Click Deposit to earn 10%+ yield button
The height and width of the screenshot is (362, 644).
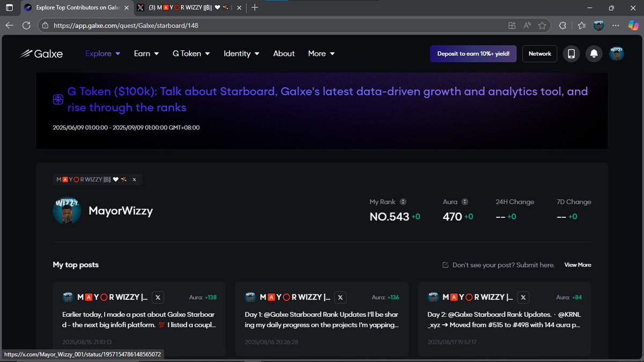tap(473, 54)
